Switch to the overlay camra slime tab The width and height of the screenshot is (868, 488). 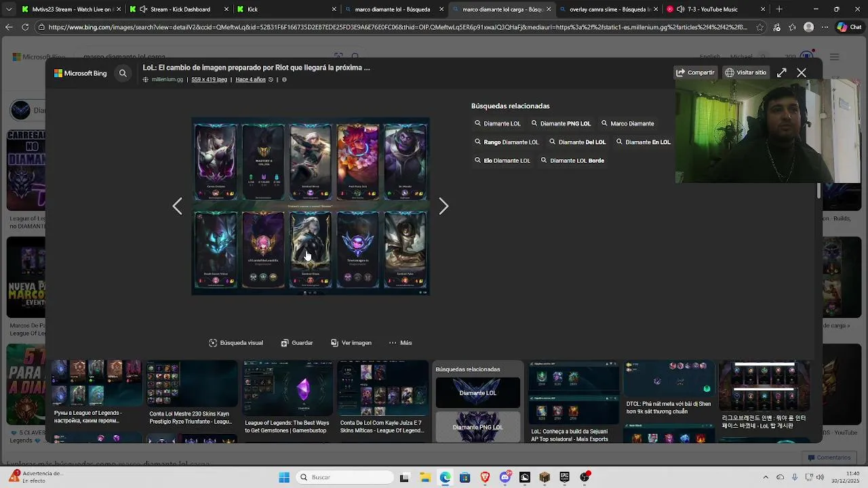point(608,9)
